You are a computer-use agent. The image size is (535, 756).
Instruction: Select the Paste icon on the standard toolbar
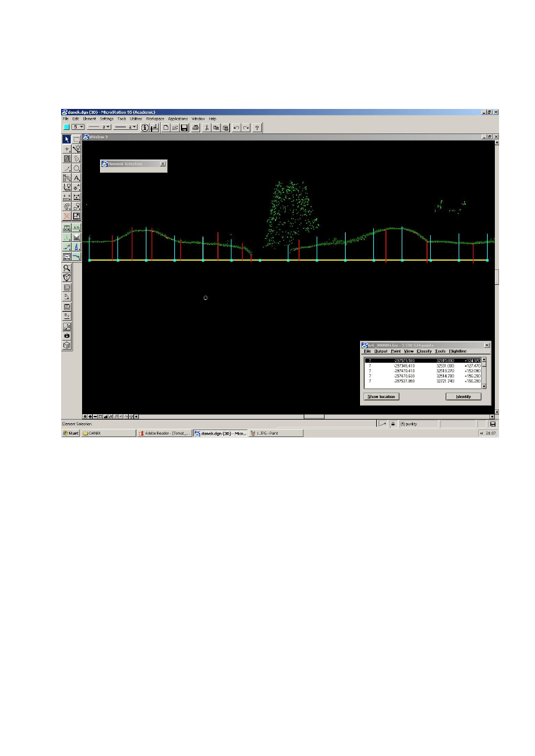(x=226, y=127)
